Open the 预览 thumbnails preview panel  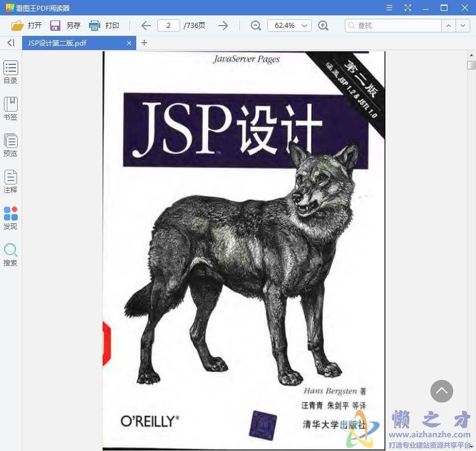pos(11,145)
